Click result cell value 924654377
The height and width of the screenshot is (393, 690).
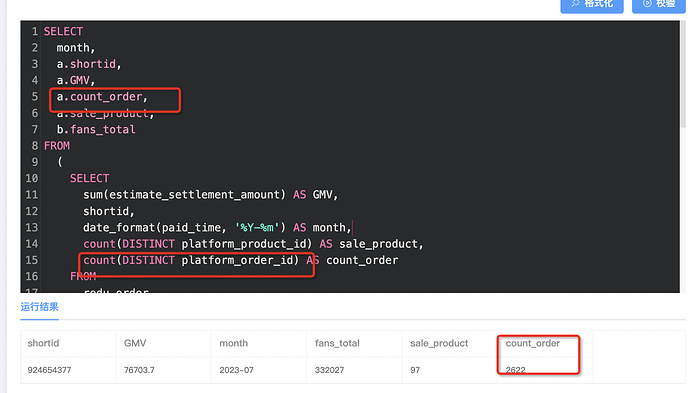click(x=49, y=370)
